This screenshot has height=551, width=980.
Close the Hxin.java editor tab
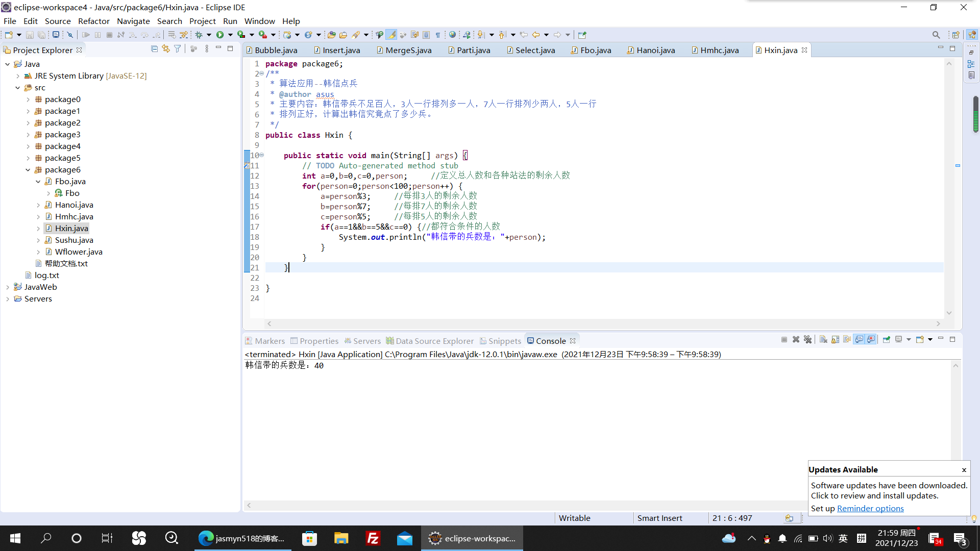tap(804, 50)
